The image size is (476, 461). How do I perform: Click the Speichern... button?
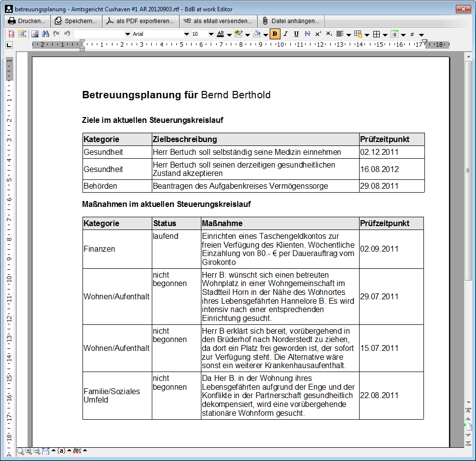(76, 21)
